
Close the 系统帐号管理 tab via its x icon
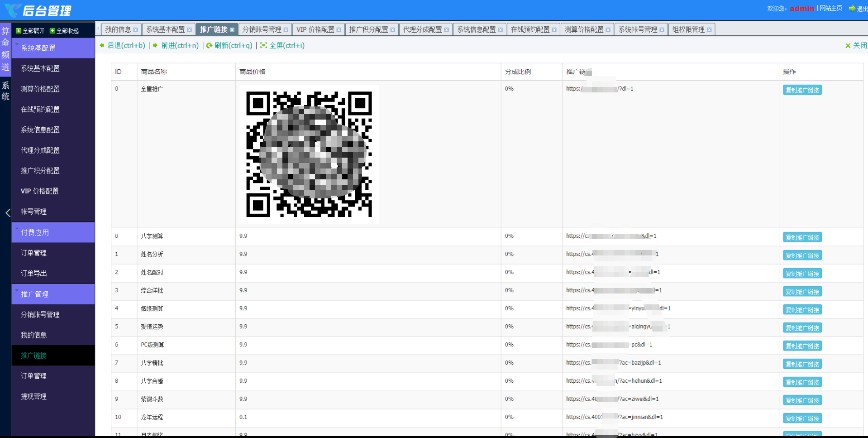(x=662, y=30)
